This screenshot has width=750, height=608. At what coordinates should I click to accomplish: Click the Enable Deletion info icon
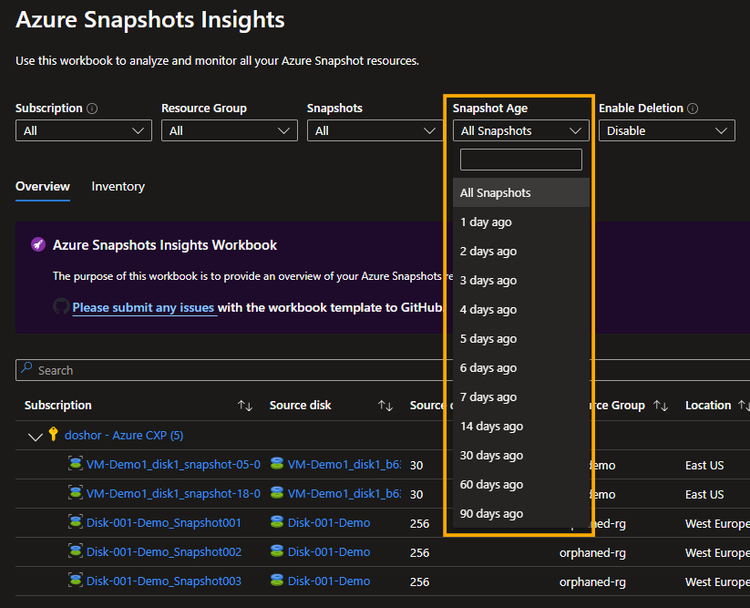[x=693, y=108]
